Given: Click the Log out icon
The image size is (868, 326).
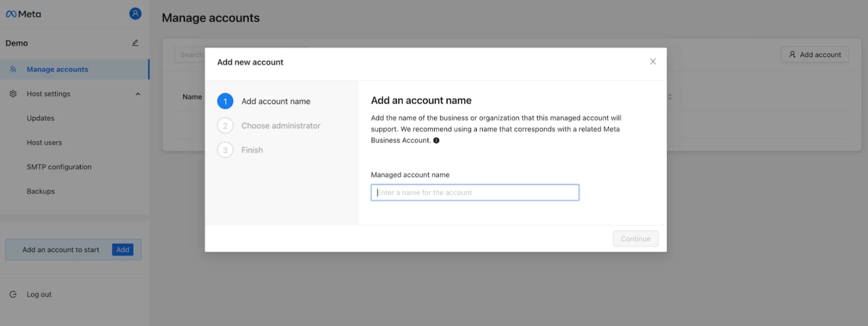Looking at the screenshot, I should (x=13, y=295).
